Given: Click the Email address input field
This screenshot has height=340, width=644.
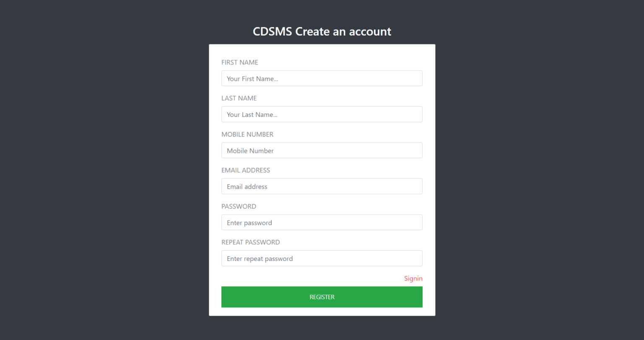Looking at the screenshot, I should 322,186.
